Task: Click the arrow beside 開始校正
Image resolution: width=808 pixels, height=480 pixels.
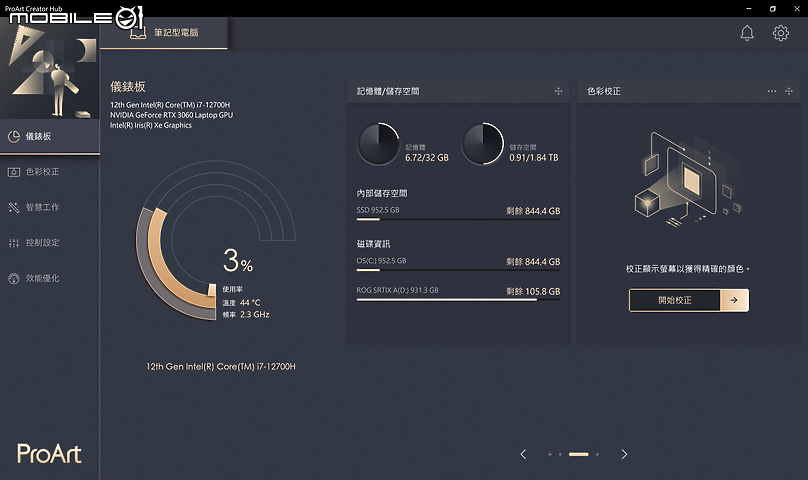Action: tap(734, 300)
